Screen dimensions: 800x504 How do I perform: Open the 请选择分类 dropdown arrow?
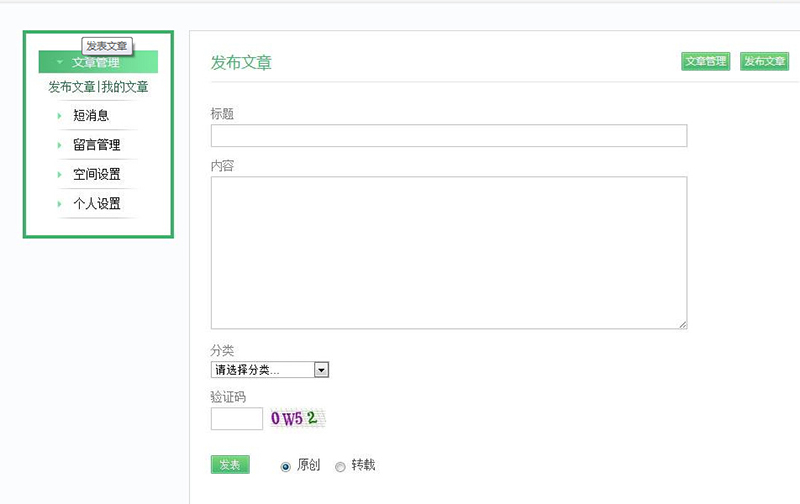(321, 370)
